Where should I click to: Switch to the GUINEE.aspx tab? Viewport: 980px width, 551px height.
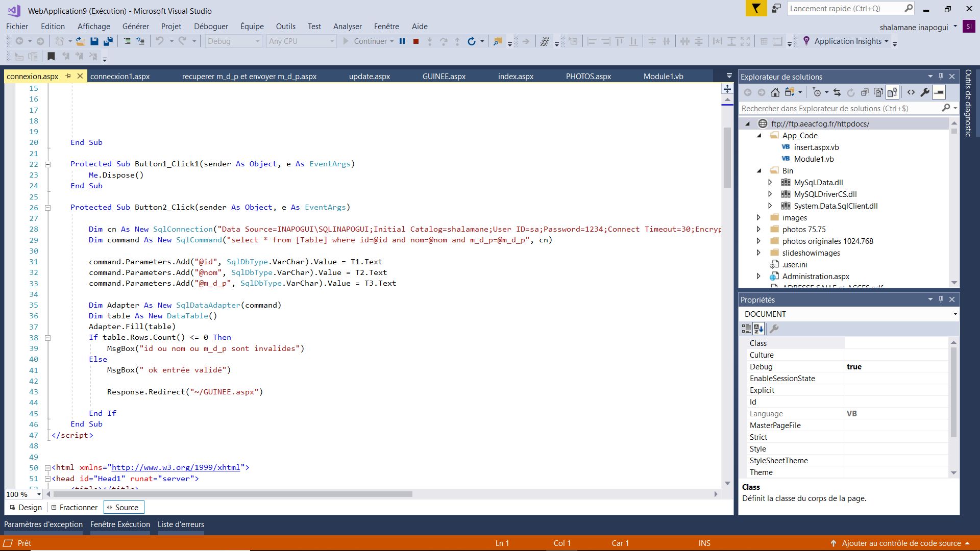444,77
